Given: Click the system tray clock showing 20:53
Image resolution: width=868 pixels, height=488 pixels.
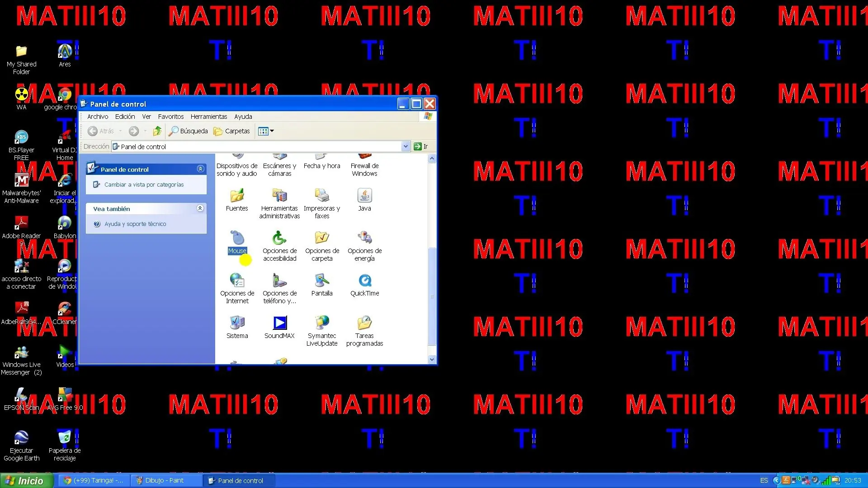Looking at the screenshot, I should tap(853, 480).
